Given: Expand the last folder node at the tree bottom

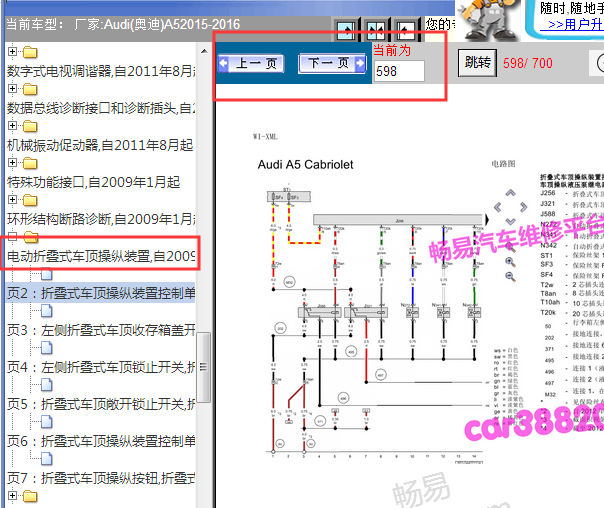Looking at the screenshot, I should 12,495.
